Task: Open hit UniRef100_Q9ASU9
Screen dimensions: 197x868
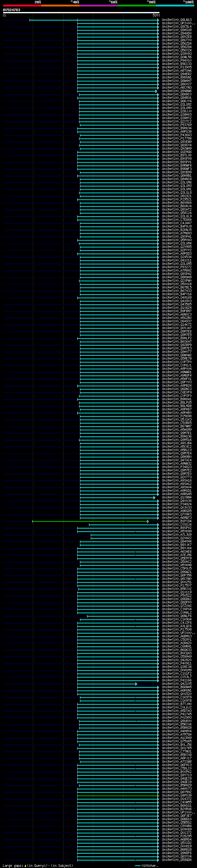Action: 177,30
